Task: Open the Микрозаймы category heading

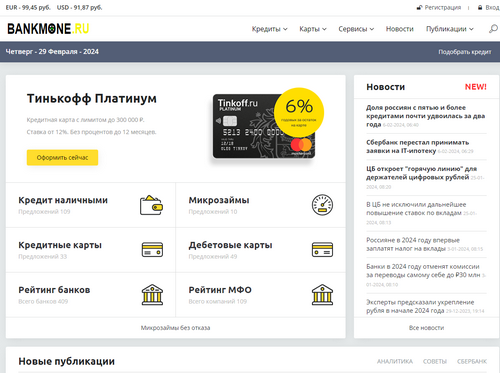Action: point(219,200)
